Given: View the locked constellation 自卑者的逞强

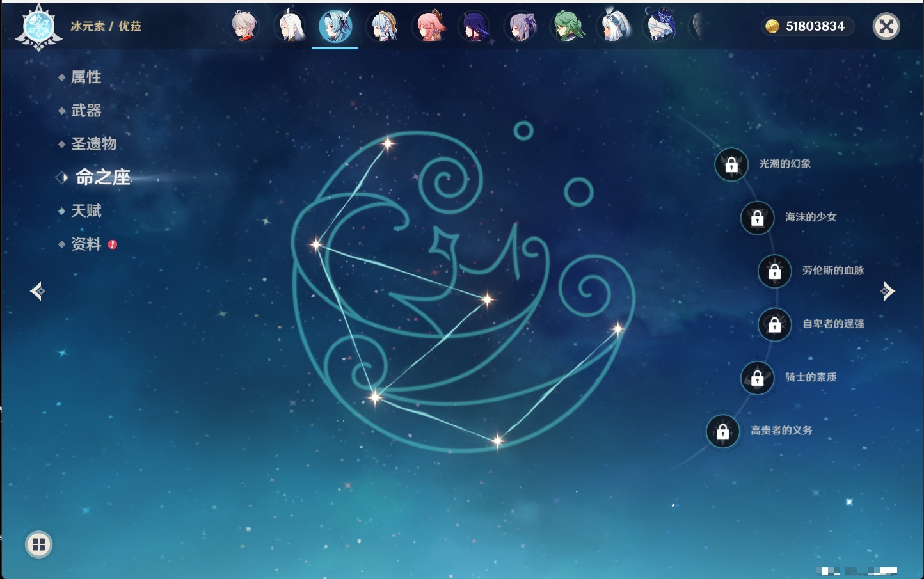Looking at the screenshot, I should [774, 325].
